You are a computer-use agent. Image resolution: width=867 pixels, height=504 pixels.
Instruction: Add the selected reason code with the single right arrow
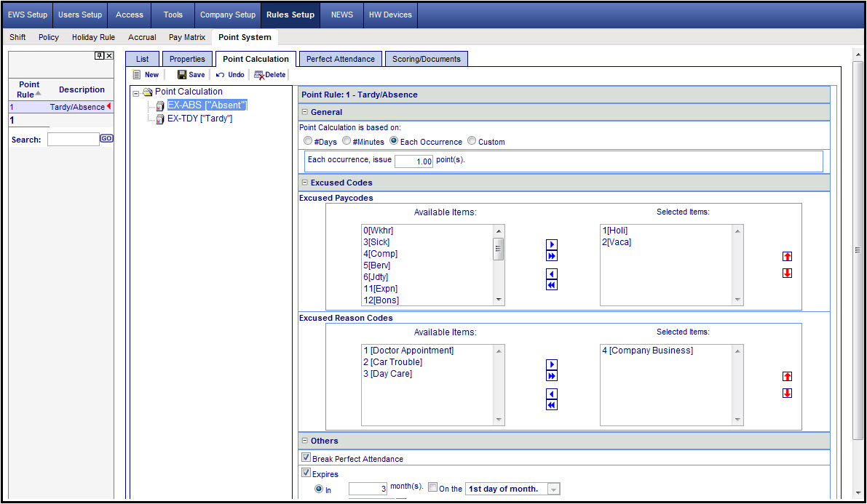551,364
